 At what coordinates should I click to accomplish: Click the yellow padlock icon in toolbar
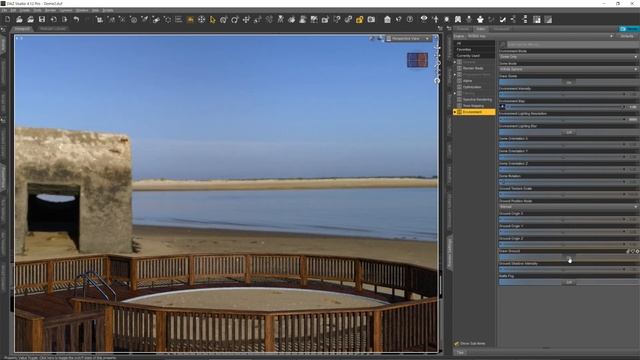tap(360, 19)
